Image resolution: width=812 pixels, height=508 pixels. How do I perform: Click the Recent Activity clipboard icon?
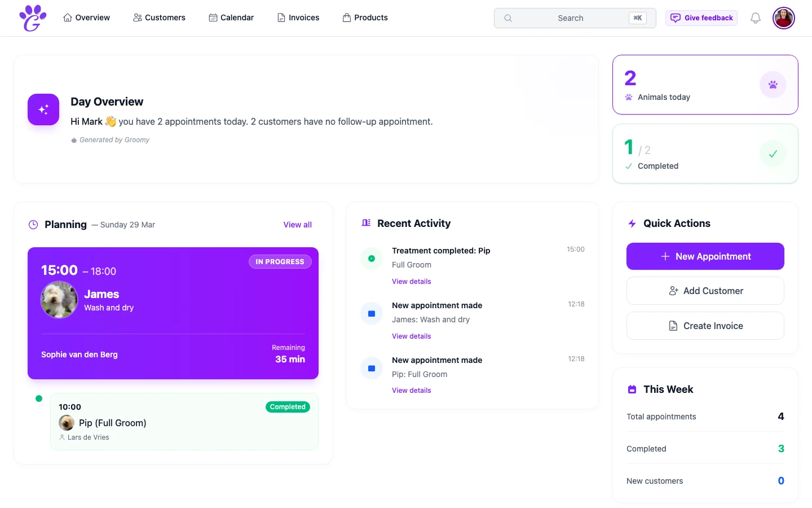click(367, 222)
